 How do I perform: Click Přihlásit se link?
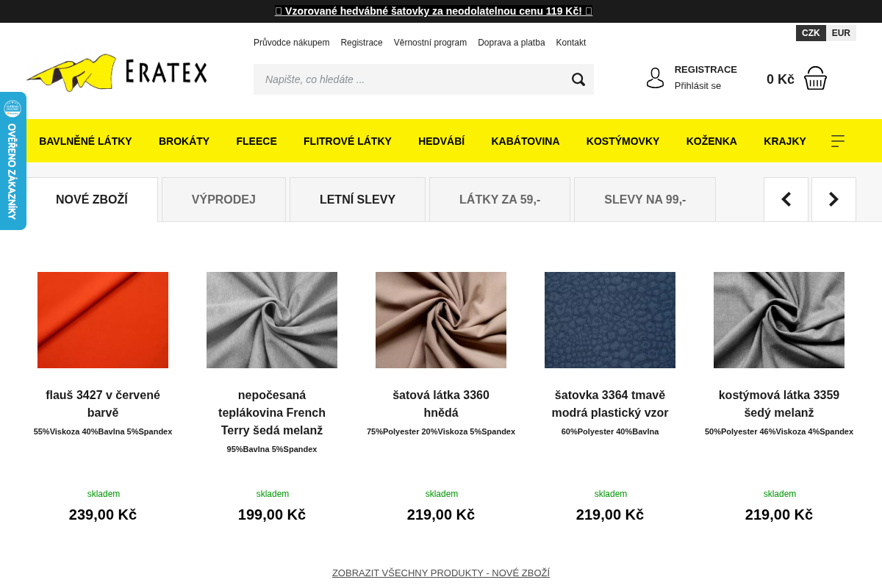[698, 86]
